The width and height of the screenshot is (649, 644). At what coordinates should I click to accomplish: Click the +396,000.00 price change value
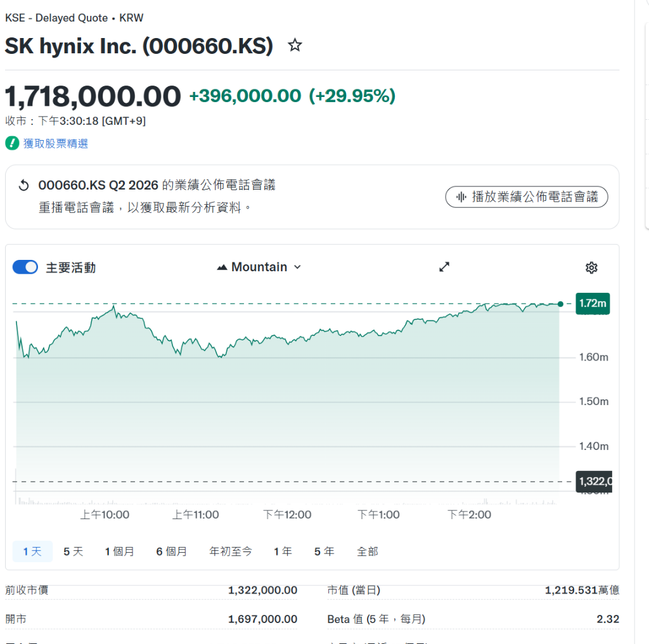tap(245, 96)
